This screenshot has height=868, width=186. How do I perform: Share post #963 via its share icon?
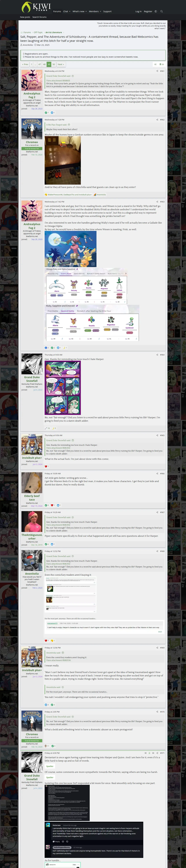[x=157, y=202]
